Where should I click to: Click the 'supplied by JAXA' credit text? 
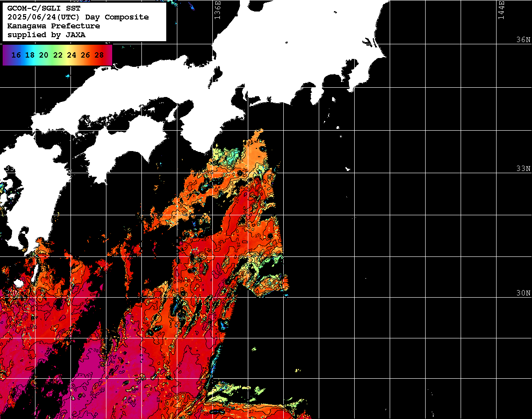[x=47, y=35]
